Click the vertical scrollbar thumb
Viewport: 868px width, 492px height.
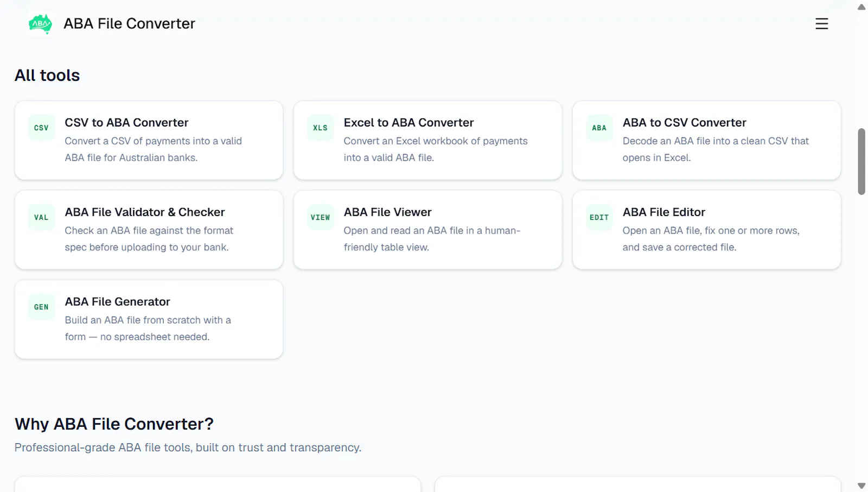pyautogui.click(x=861, y=161)
